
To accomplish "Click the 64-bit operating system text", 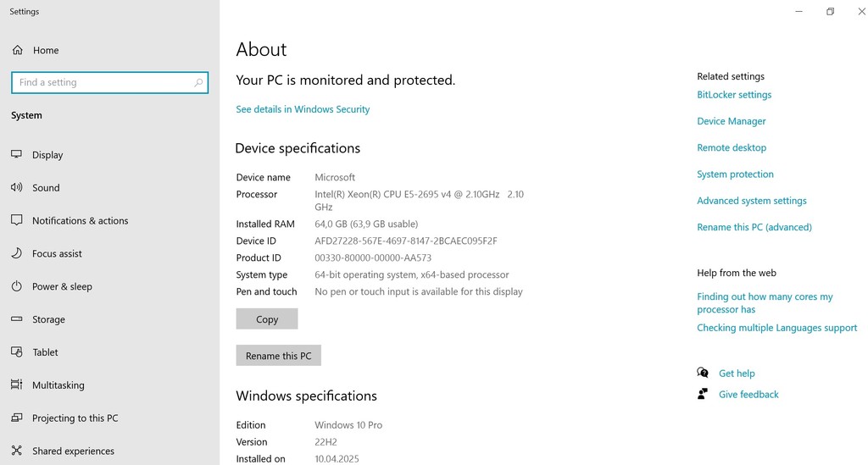I will (412, 274).
